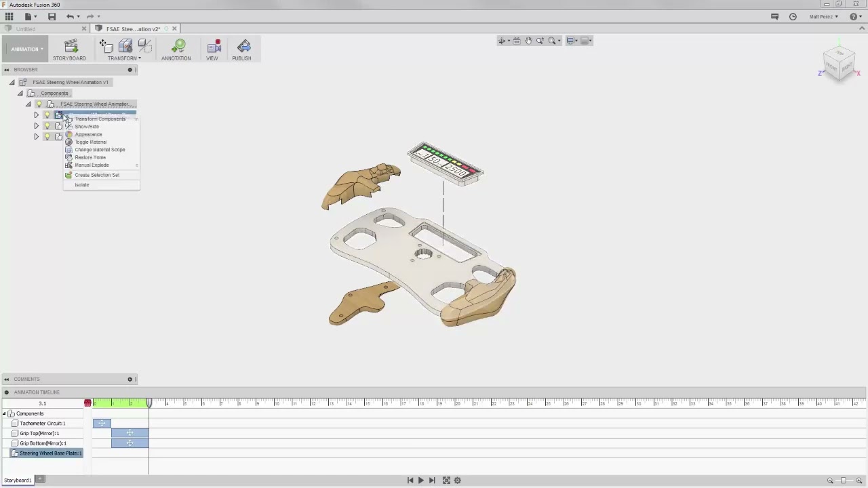Play the animation
The image size is (868, 488).
point(421,480)
